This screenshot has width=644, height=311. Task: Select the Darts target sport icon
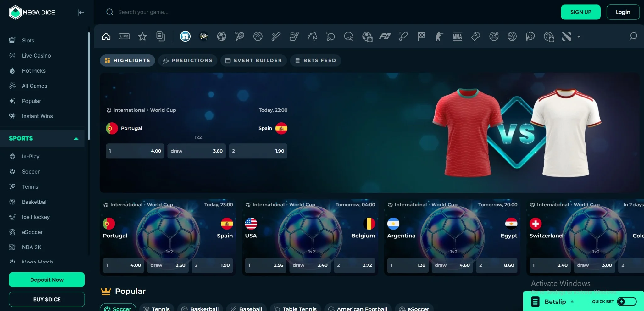tap(494, 36)
